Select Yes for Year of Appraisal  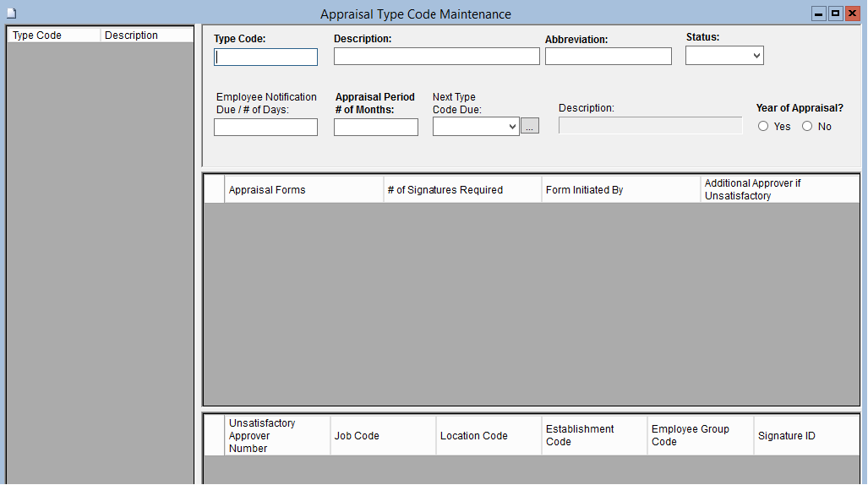pos(763,127)
